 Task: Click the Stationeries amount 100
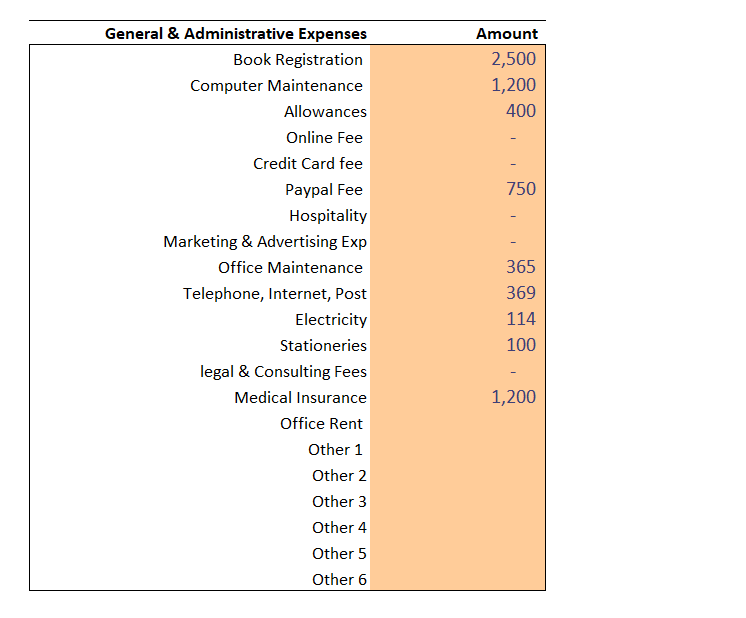point(521,345)
